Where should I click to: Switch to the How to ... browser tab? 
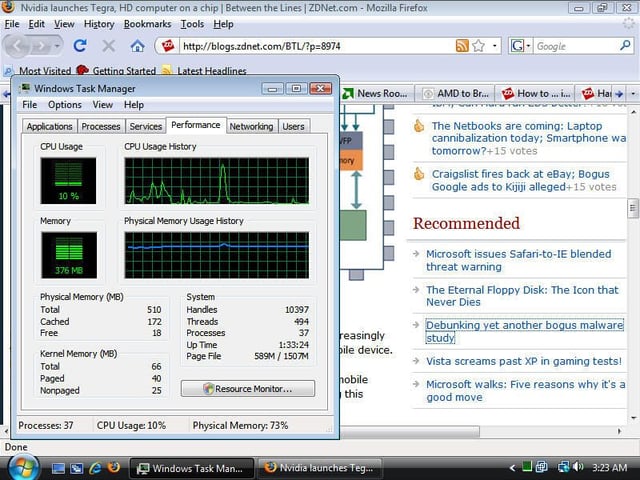[x=535, y=93]
